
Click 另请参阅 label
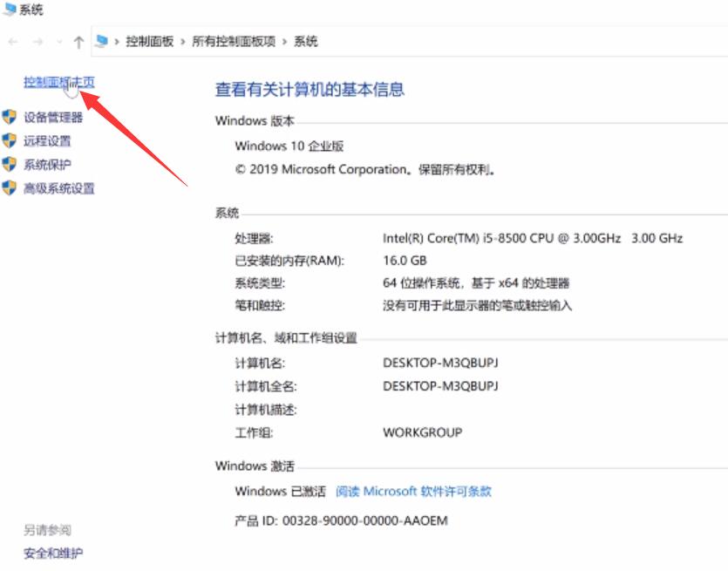coord(47,530)
